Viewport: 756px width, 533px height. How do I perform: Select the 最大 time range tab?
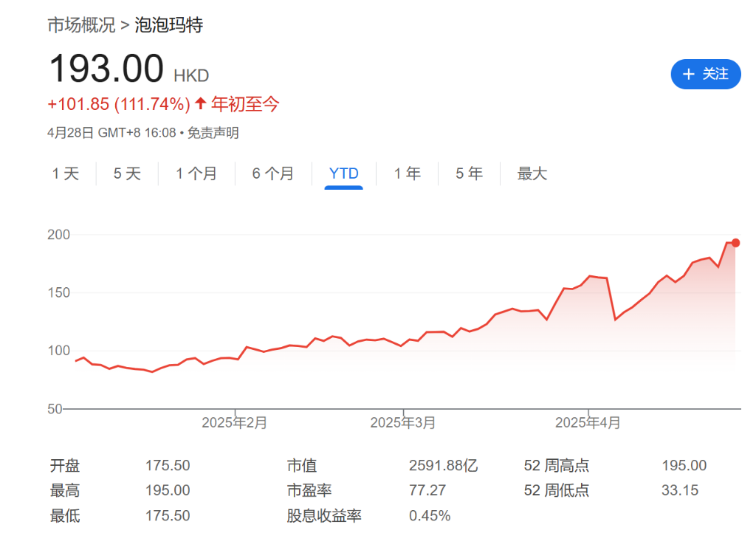532,173
